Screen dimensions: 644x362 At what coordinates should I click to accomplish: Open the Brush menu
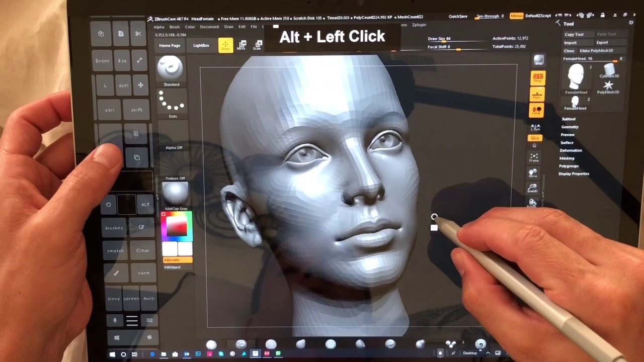175,27
